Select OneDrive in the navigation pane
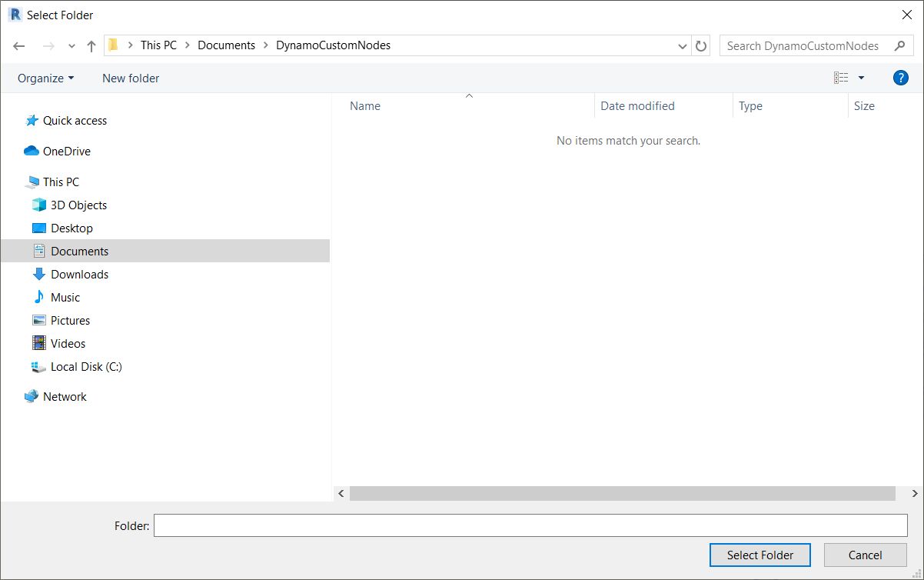The width and height of the screenshot is (924, 580). coord(66,152)
